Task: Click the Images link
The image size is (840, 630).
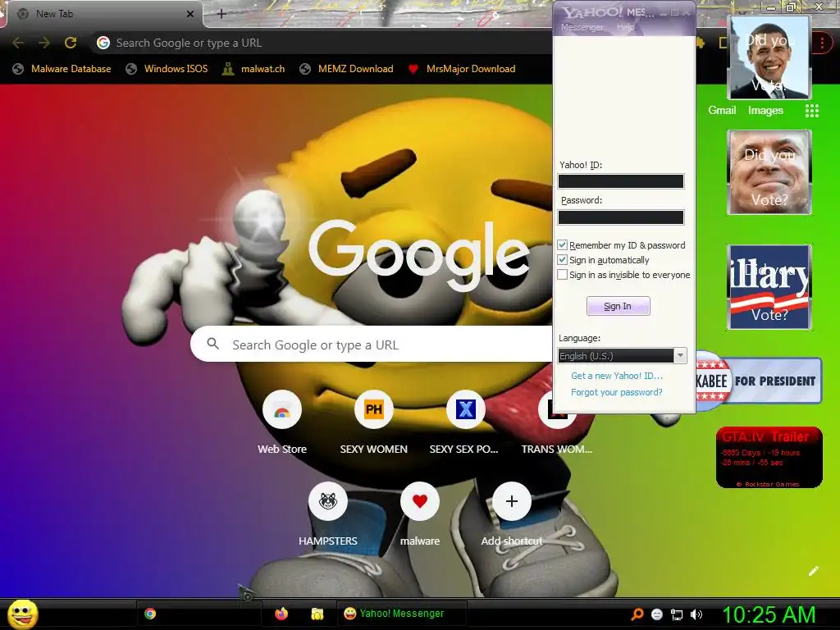Action: (765, 110)
